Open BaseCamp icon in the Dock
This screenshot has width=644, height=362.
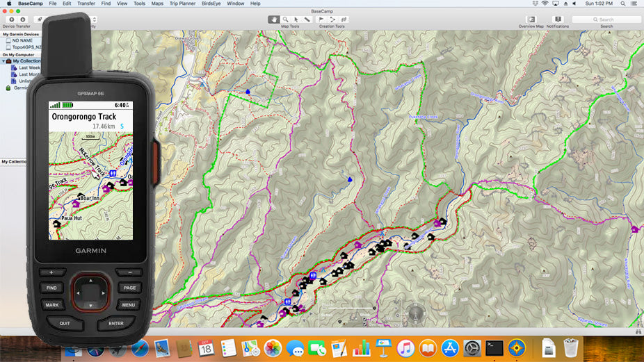click(517, 348)
